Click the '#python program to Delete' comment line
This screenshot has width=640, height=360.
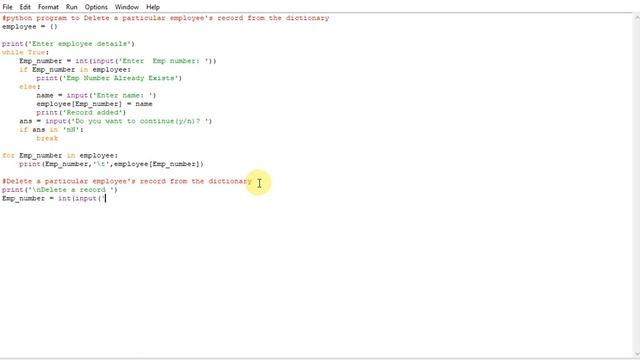click(x=165, y=18)
